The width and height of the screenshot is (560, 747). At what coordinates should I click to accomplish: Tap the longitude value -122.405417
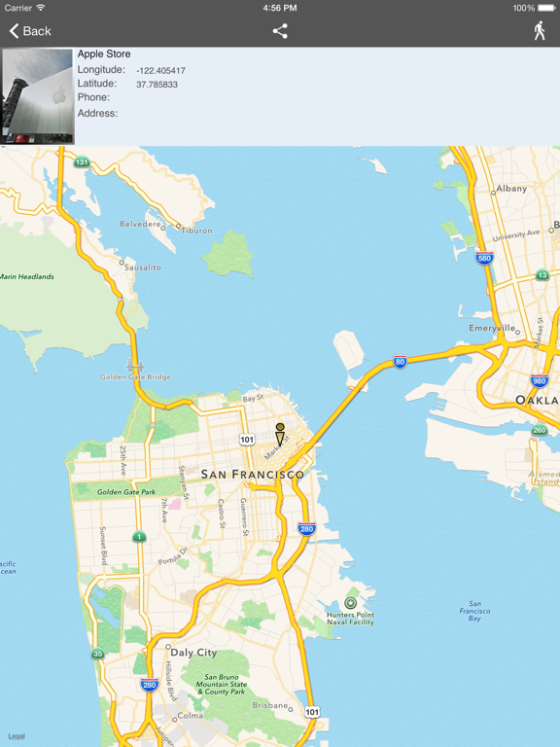pos(161,71)
